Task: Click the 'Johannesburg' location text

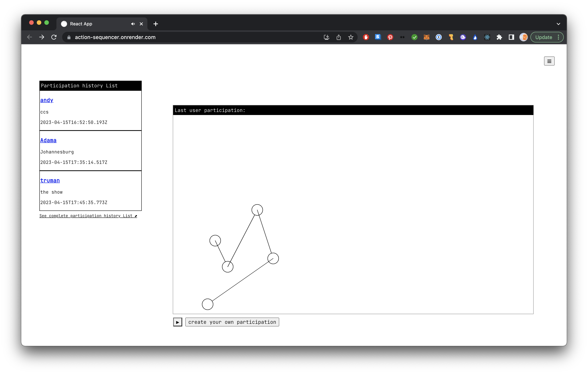Action: pos(57,152)
